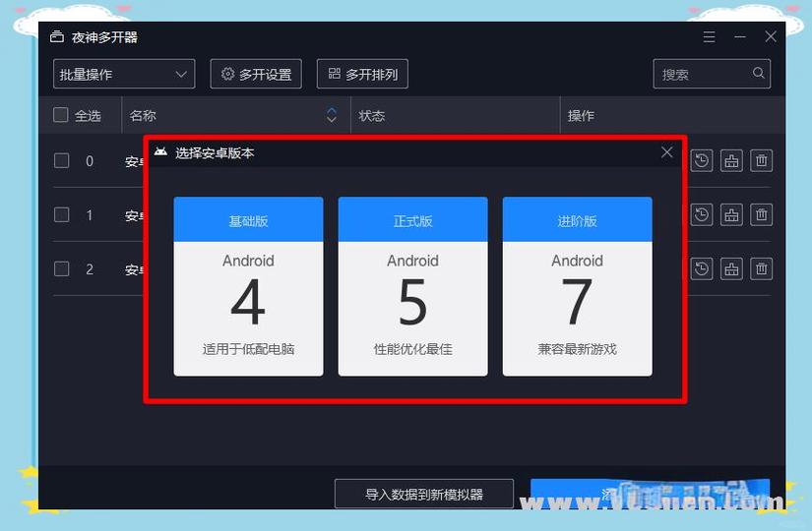Click the shortcut icon for emulator 2
The width and height of the screenshot is (812, 531).
[731, 268]
